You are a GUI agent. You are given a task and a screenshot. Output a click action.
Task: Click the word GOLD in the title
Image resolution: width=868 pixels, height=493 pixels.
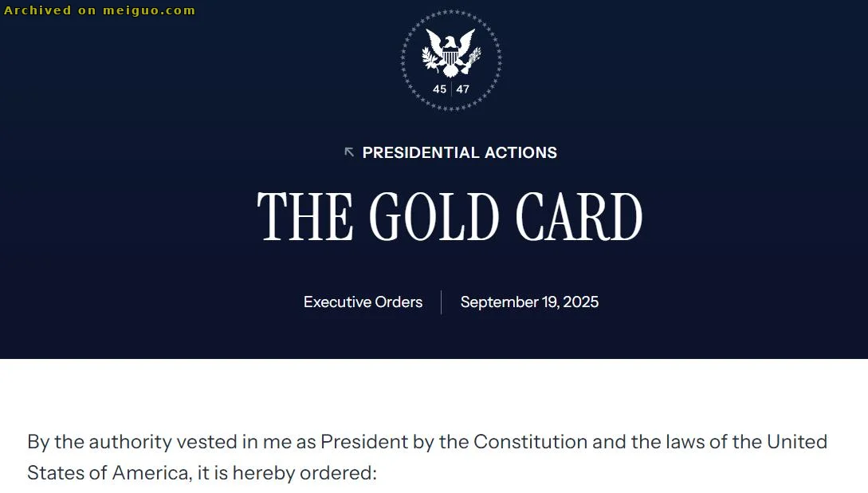click(x=434, y=217)
